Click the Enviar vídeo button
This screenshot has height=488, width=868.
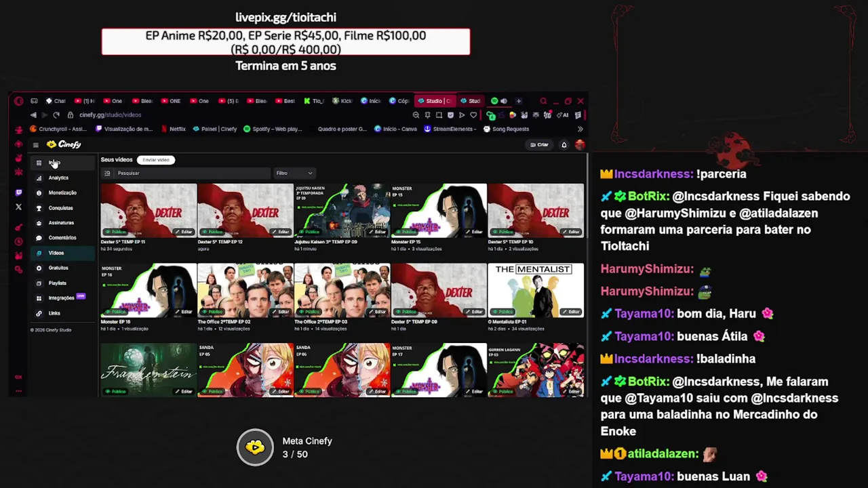pos(156,160)
